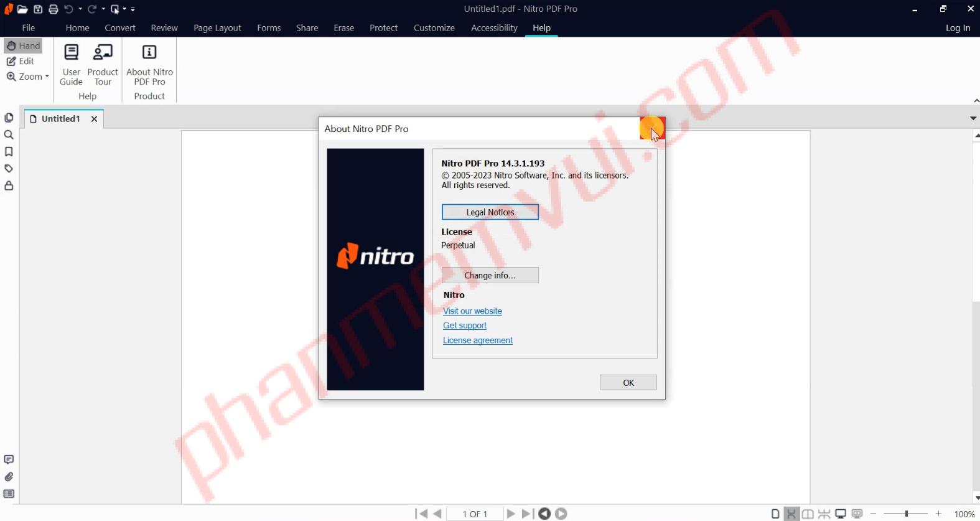980x521 pixels.
Task: Adjust the zoom slider in status bar
Action: (x=906, y=514)
